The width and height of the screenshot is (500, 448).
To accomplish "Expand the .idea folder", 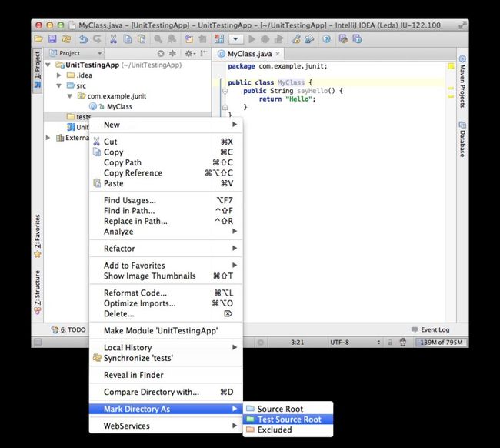I will (x=59, y=75).
